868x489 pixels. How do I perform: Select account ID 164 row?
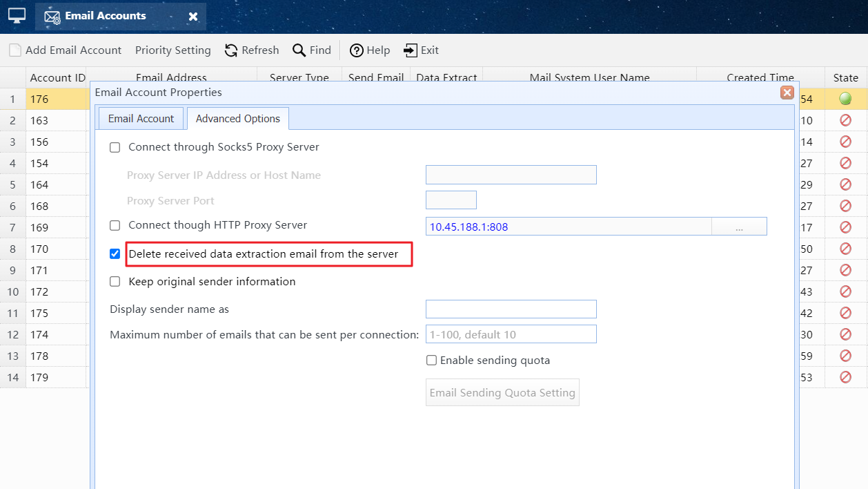coord(58,184)
